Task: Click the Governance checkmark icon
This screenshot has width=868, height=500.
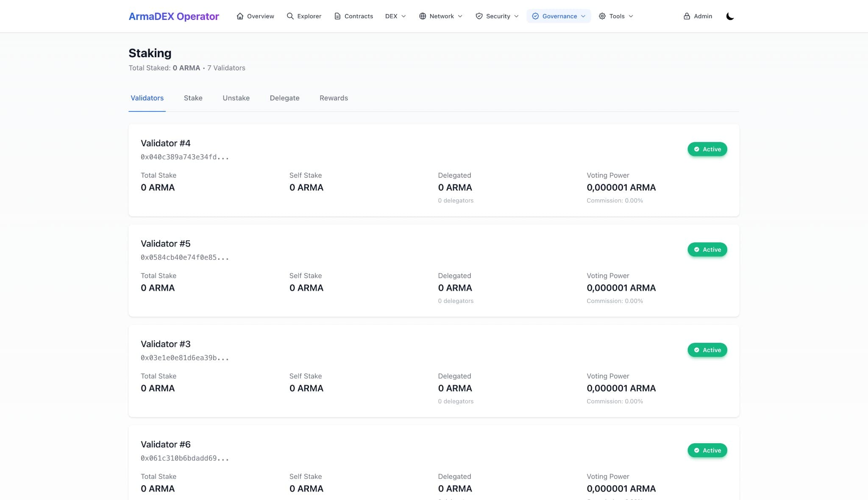Action: click(535, 16)
